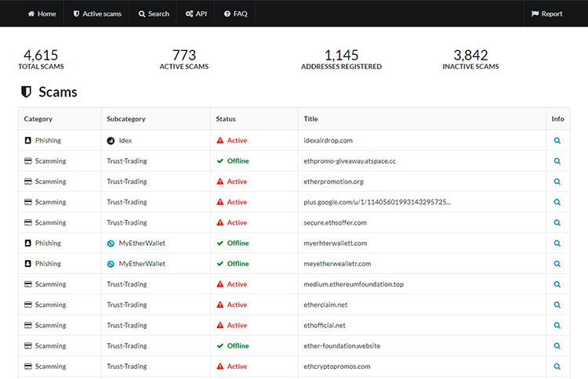Click the red warning icon for idexairdrop.com
Image resolution: width=588 pixels, height=379 pixels.
point(220,140)
